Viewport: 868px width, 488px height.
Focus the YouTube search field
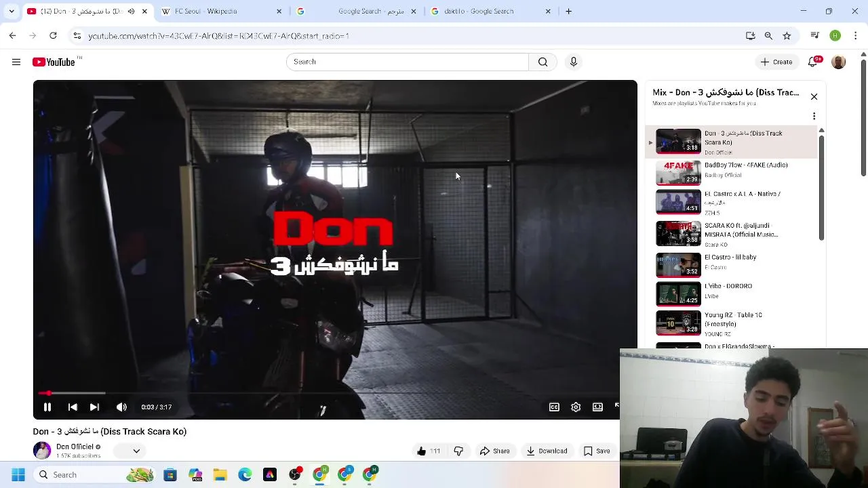click(407, 62)
